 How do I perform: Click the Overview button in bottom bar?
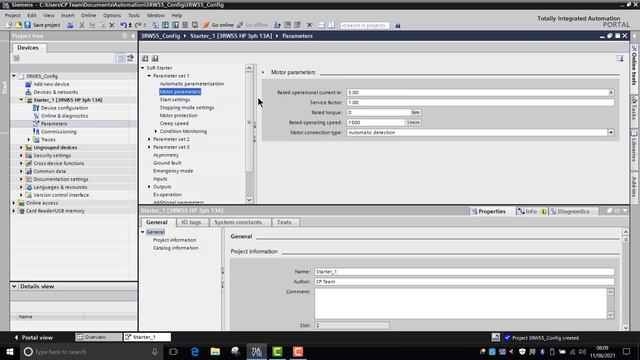(98, 337)
